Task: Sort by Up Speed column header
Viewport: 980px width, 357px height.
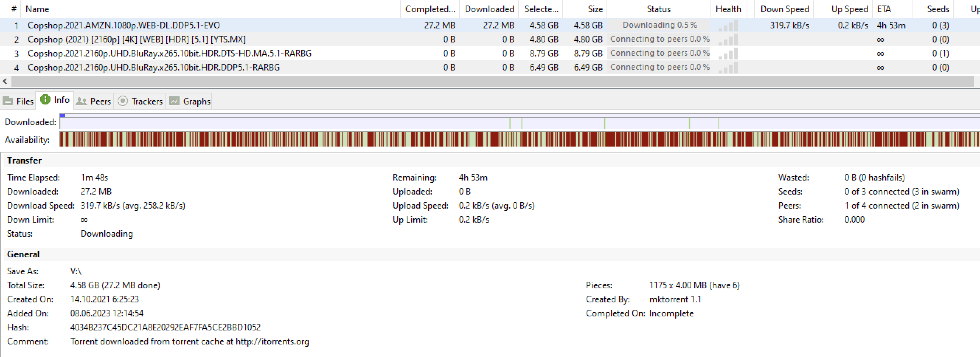Action: 843,9
